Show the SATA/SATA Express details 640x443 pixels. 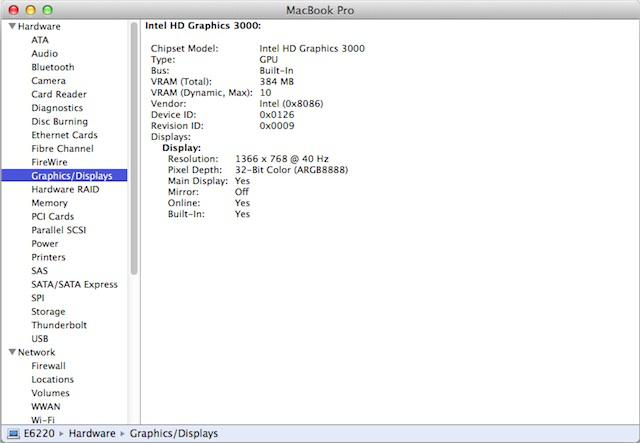point(74,284)
